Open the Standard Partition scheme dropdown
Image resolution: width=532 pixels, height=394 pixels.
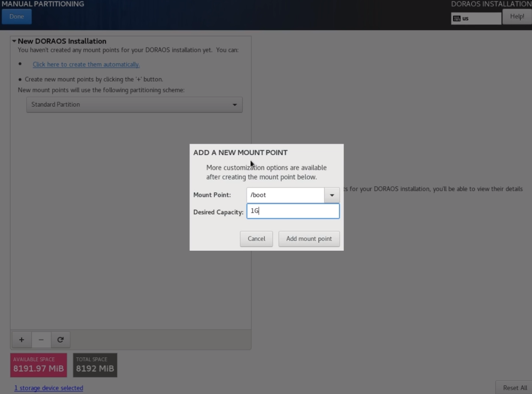(x=134, y=105)
